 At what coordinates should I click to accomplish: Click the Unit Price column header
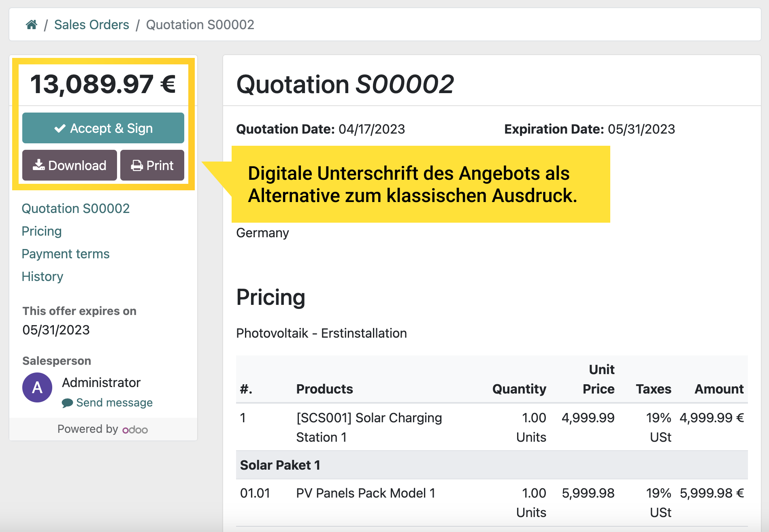coord(599,379)
